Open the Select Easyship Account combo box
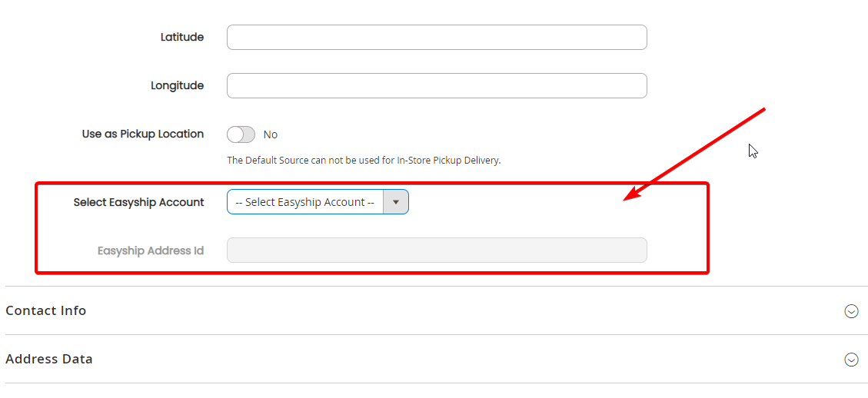Image resolution: width=868 pixels, height=398 pixels. click(x=318, y=202)
